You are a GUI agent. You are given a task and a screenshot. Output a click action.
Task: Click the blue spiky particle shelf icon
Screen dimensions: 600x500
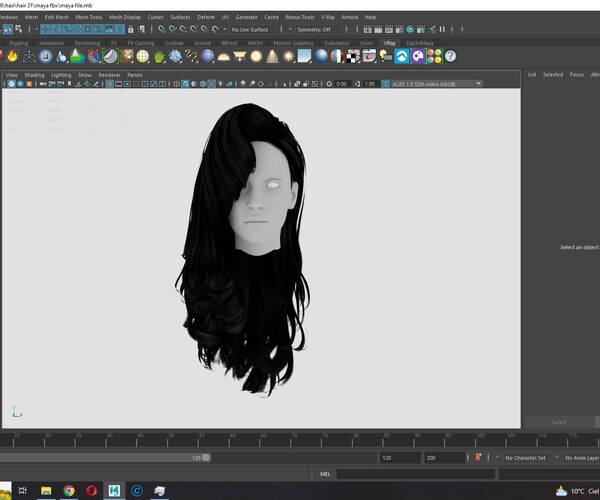pos(175,57)
